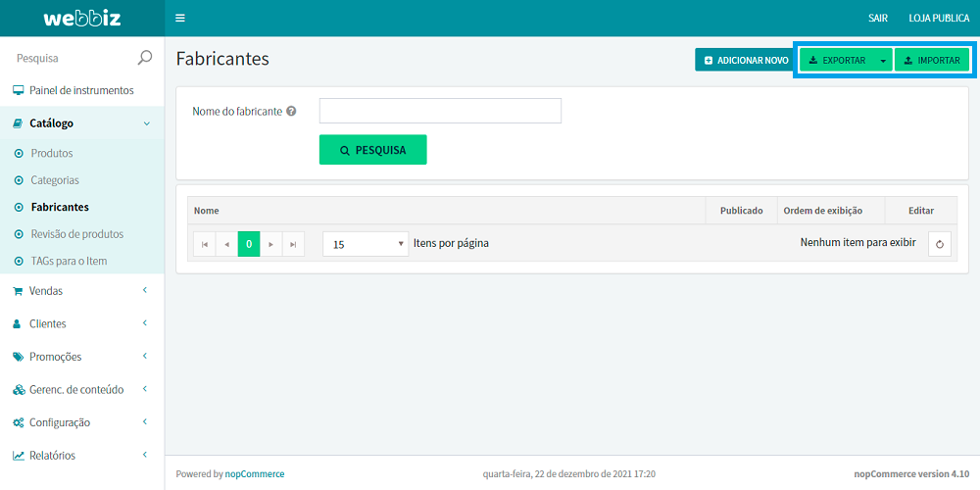Viewport: 980px width, 490px height.
Task: Click the Loja Publica link in header
Action: 939,18
